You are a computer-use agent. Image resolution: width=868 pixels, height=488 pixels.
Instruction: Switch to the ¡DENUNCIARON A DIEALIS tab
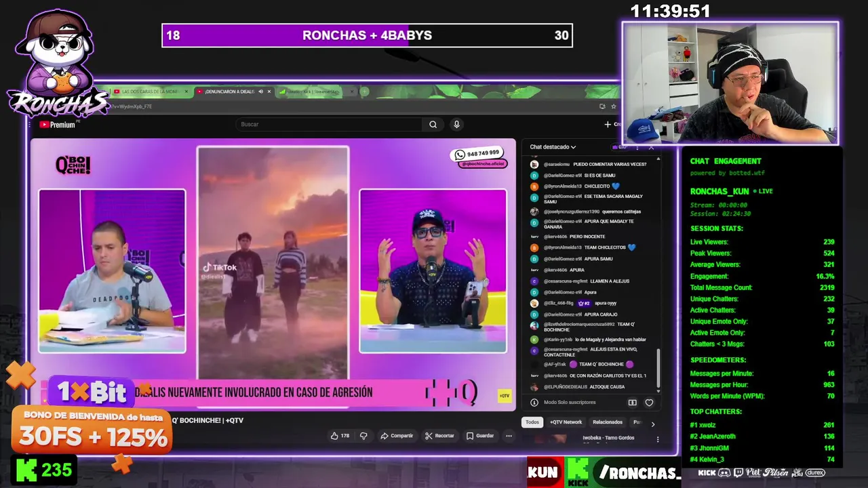coord(234,91)
